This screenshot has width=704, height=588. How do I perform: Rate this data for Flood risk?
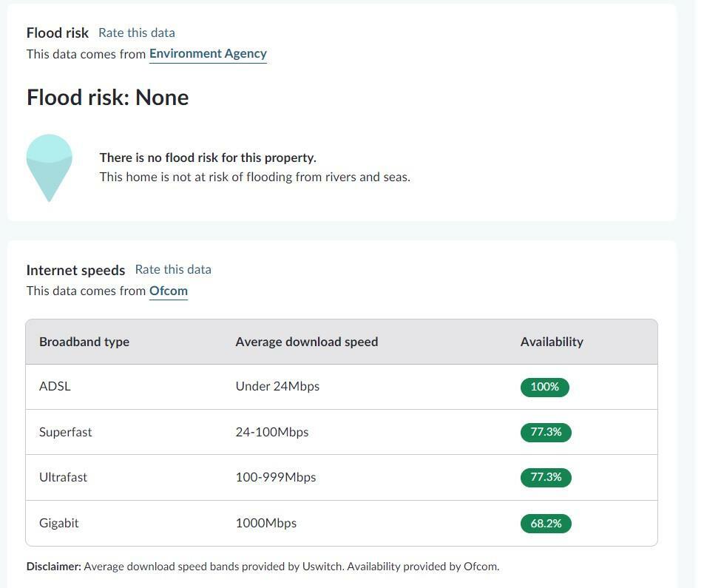(137, 33)
